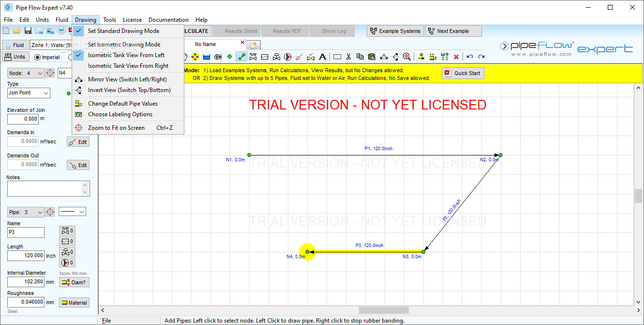Image resolution: width=644 pixels, height=325 pixels.
Task: Select the red demand flow arrow tool
Action: click(299, 57)
